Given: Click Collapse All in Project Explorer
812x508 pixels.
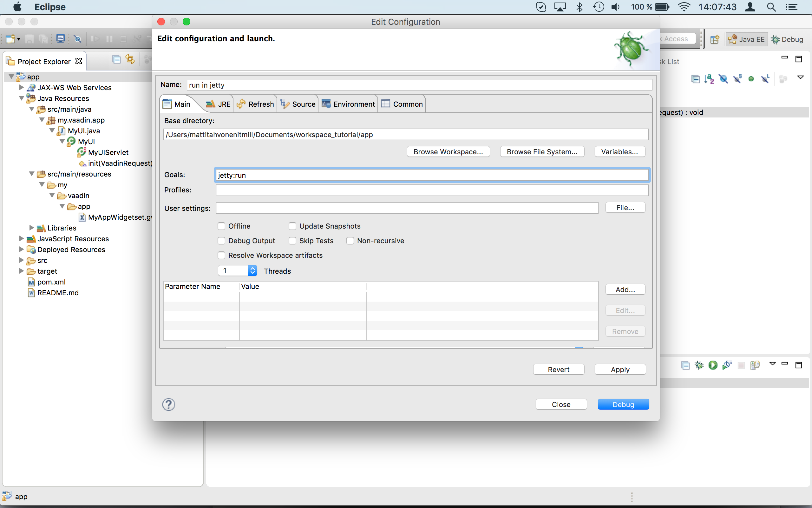Looking at the screenshot, I should [x=116, y=60].
